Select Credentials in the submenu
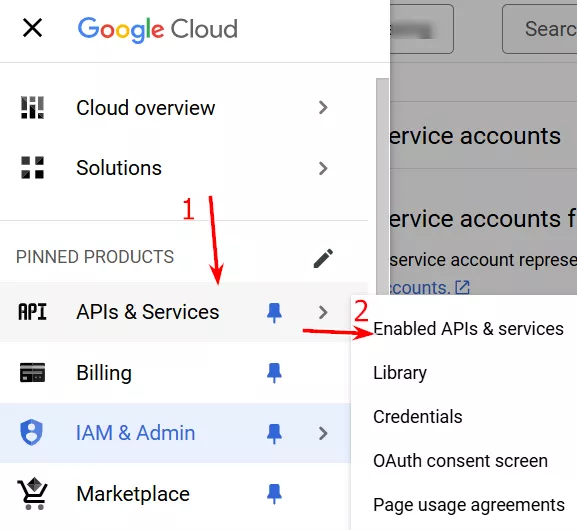 418,417
